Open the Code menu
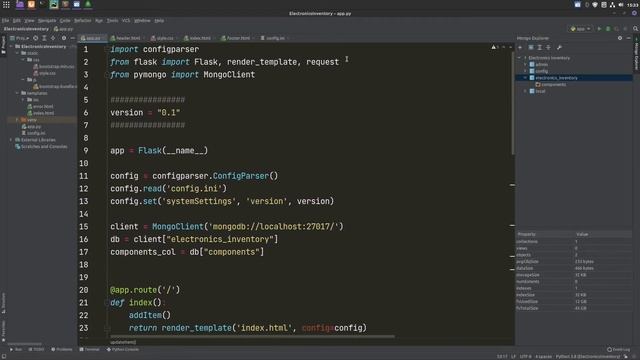Image resolution: width=640 pixels, height=360 pixels. (65, 20)
